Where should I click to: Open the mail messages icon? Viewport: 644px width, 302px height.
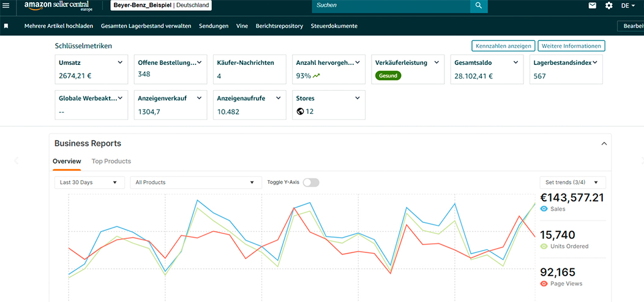[x=592, y=6]
